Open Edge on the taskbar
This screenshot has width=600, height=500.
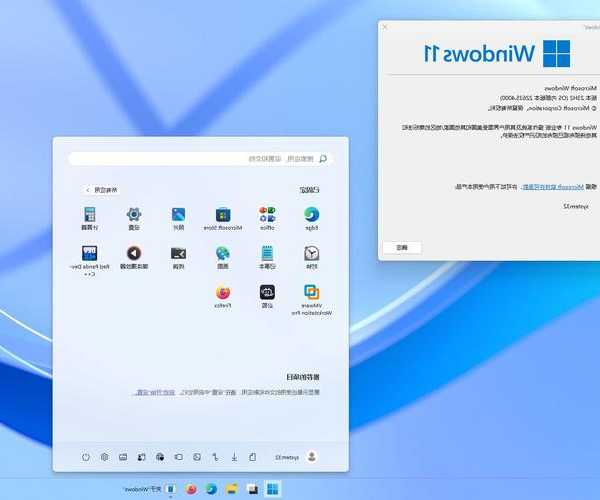(x=211, y=489)
